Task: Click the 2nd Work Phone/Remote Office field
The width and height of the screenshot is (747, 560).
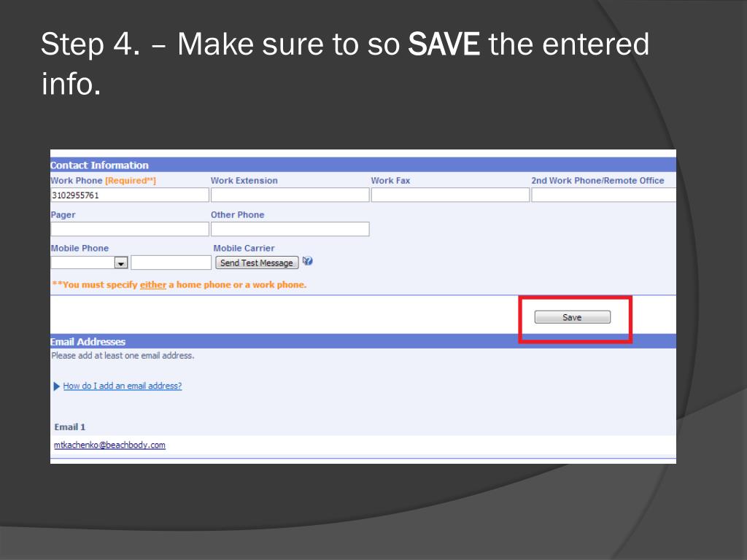Action: (x=603, y=195)
